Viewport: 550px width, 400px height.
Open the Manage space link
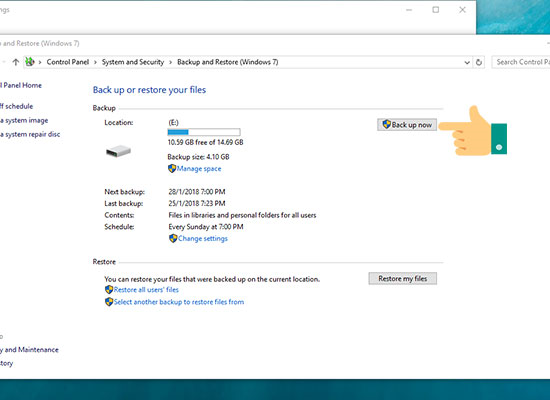(199, 168)
